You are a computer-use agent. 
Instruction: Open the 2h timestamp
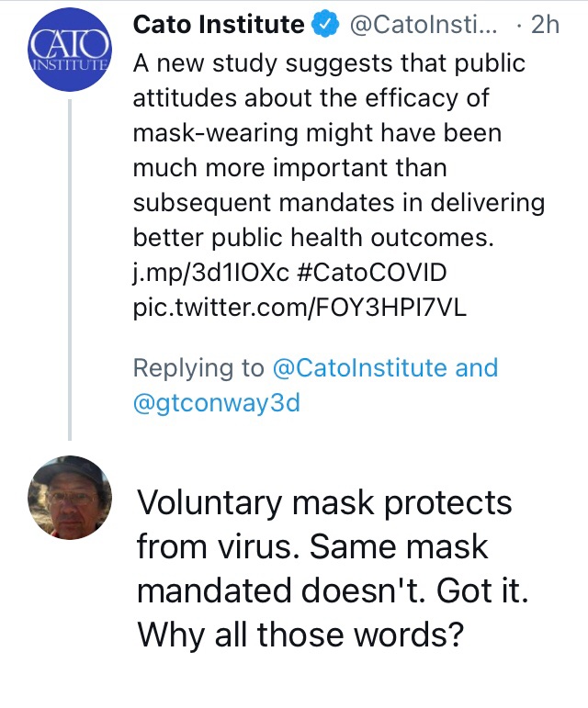click(x=544, y=25)
